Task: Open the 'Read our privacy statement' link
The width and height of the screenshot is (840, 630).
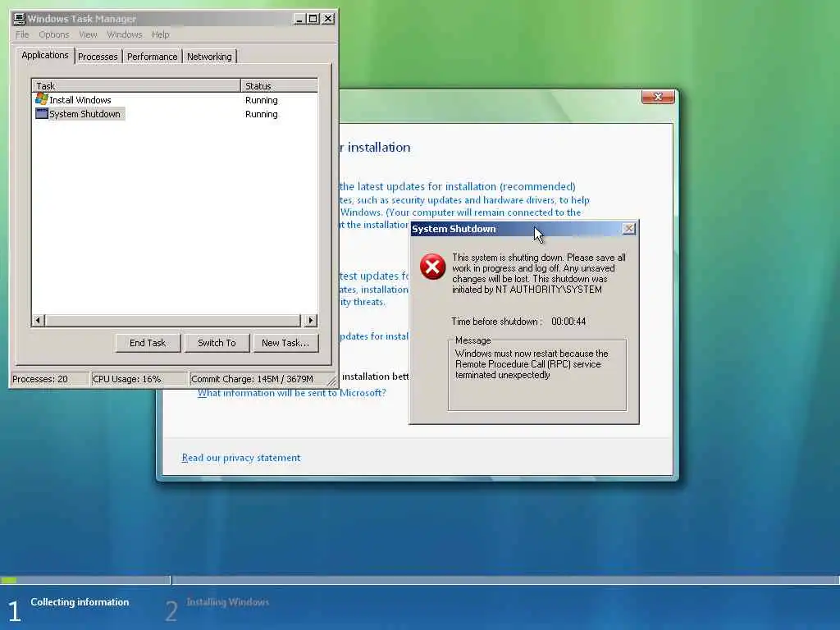Action: point(241,458)
